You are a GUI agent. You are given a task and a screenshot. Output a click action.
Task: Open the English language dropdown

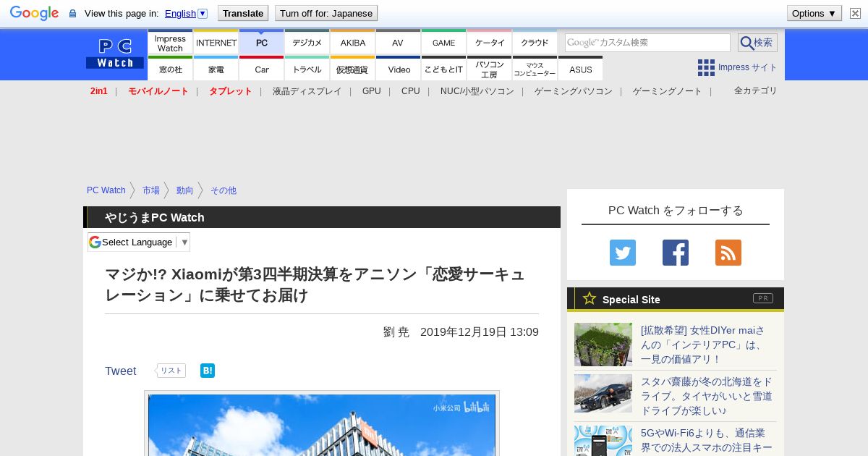click(x=186, y=13)
